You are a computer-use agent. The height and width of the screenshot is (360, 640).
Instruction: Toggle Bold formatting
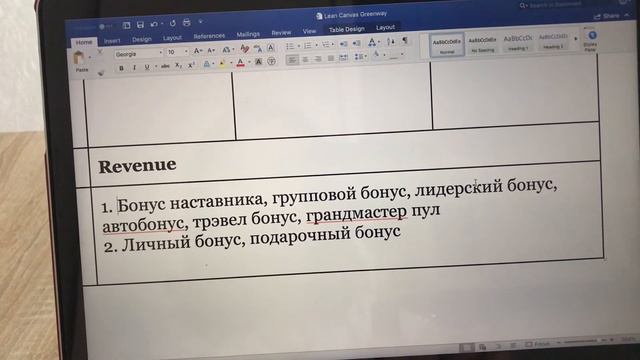pyautogui.click(x=121, y=68)
